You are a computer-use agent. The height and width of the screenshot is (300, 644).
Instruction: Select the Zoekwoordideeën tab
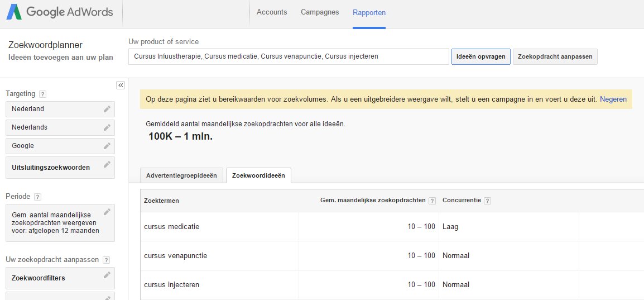point(258,175)
